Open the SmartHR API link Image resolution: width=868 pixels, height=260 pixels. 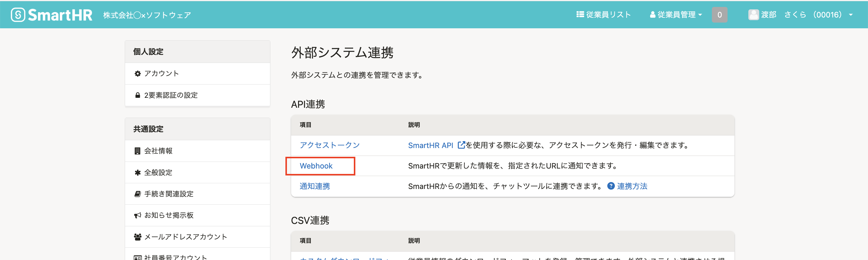click(430, 145)
